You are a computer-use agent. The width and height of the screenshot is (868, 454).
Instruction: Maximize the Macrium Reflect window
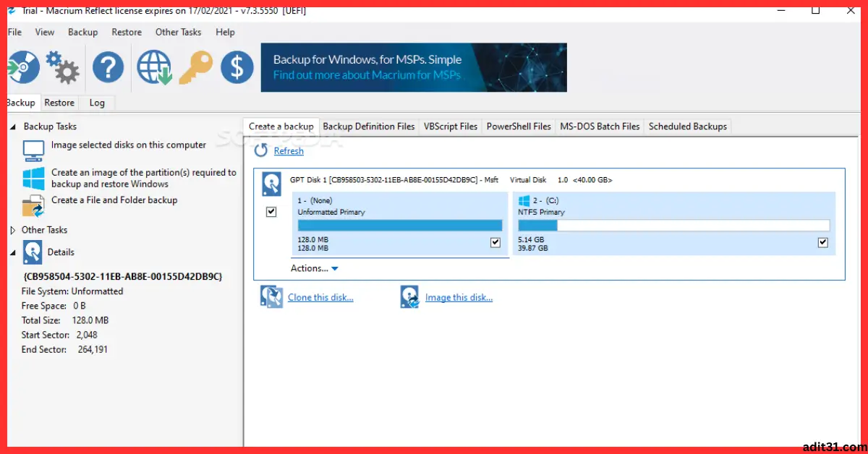[x=815, y=10]
